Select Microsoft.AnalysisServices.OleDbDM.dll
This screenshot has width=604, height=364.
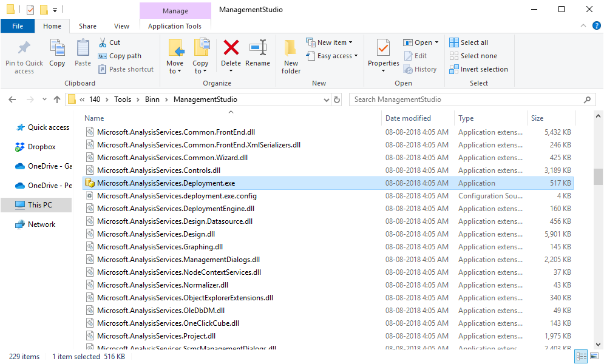click(328, 310)
